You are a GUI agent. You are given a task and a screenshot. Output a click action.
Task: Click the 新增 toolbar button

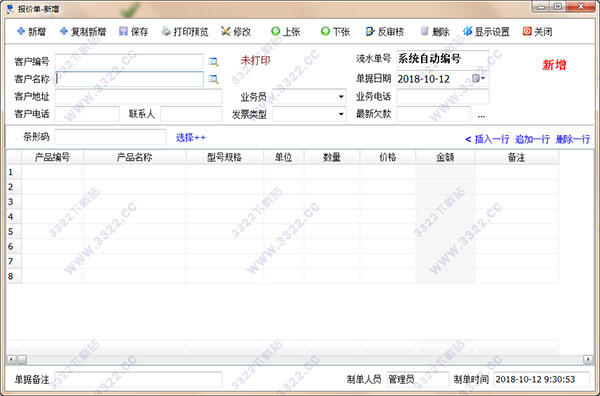[x=31, y=32]
